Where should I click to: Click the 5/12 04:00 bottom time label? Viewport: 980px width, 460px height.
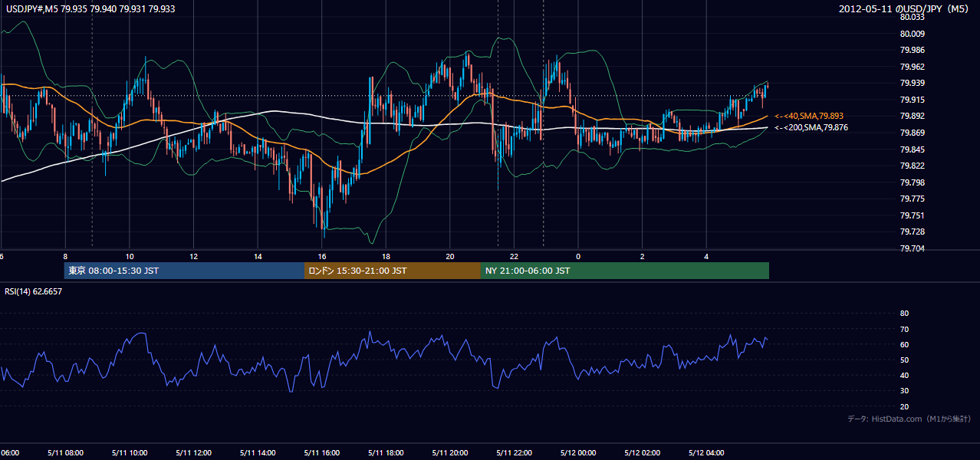tap(706, 452)
